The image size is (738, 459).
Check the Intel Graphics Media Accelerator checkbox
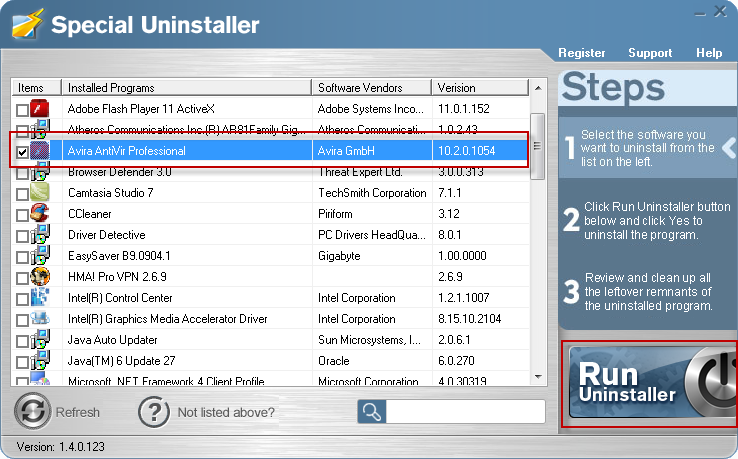[x=22, y=320]
